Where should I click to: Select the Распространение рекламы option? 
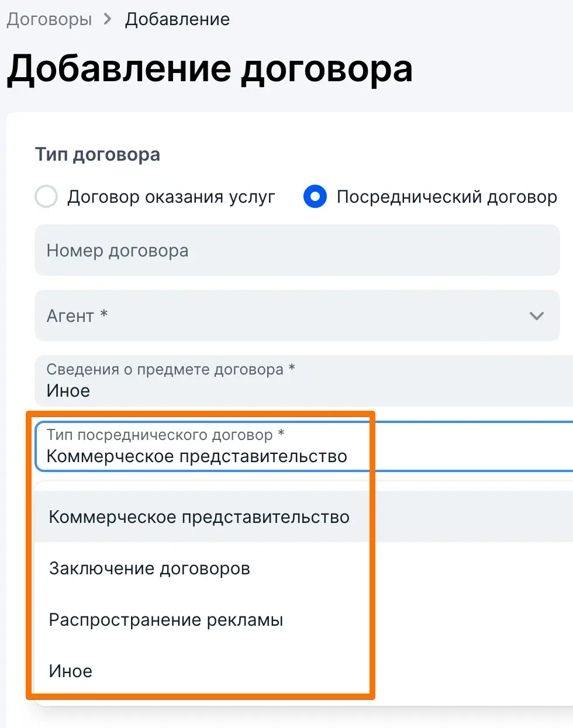point(166,620)
